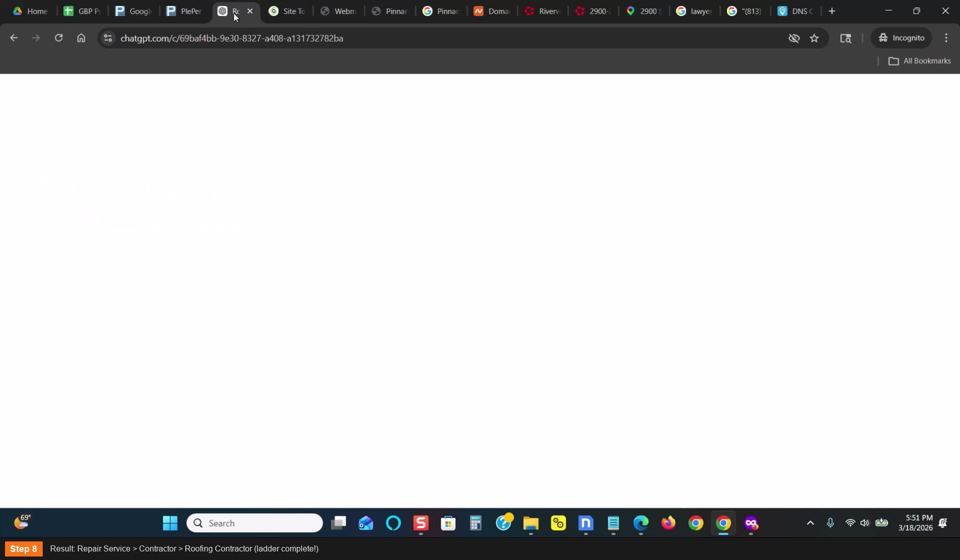This screenshot has width=960, height=560.
Task: View site information icon in address bar
Action: (108, 38)
